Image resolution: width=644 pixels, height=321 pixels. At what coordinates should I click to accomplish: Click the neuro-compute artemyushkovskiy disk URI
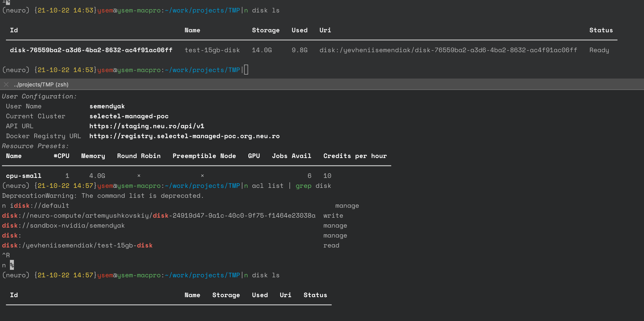point(159,216)
